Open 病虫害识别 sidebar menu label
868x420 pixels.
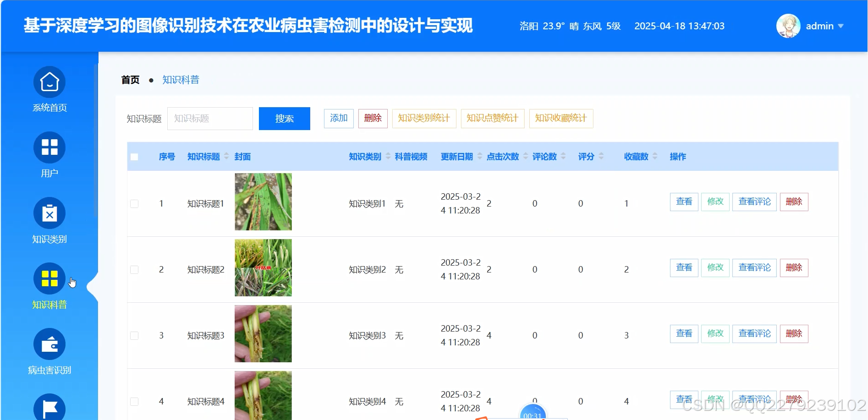(49, 370)
